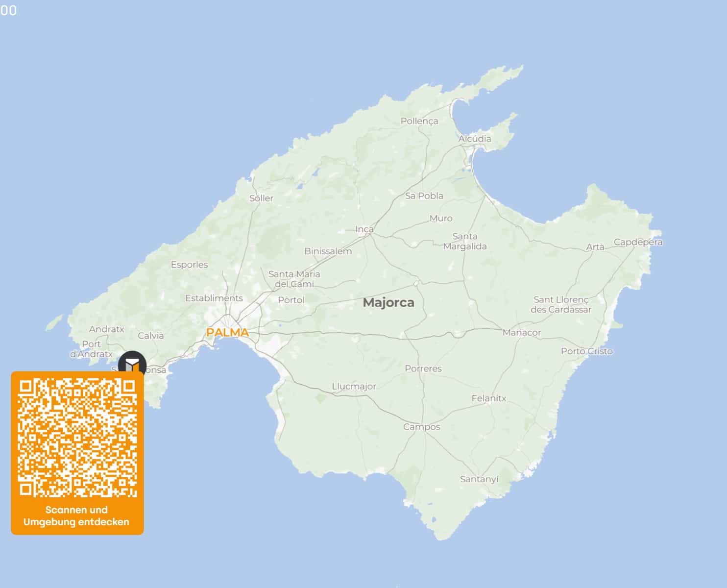Select the Santa Margalida label
This screenshot has width=727, height=588.
click(465, 241)
